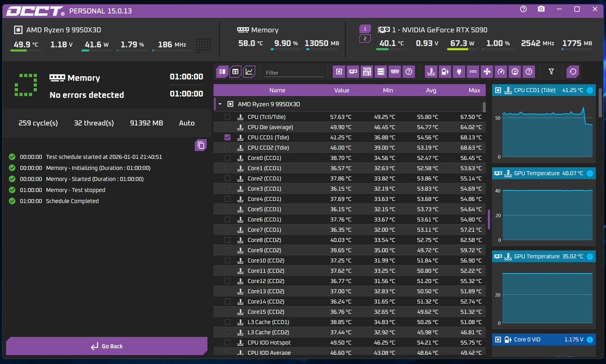
Task: Click the 'Schedule Completed' log entry
Action: tap(72, 201)
